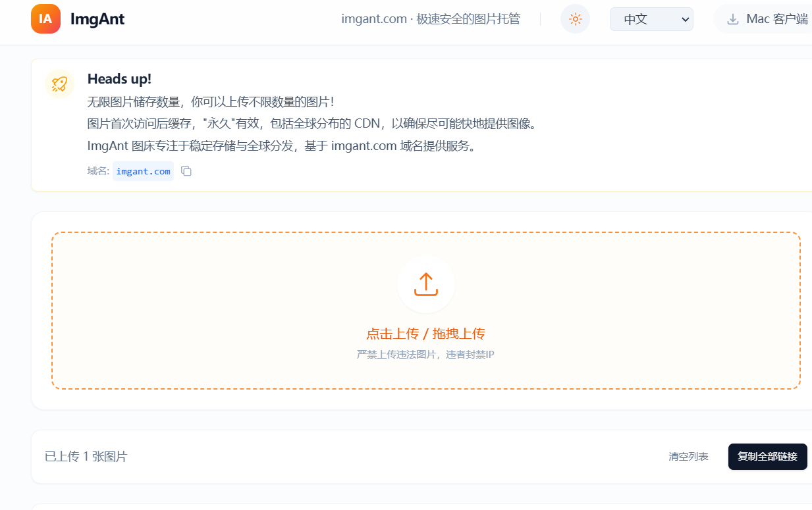
Task: Click the header tagline imgant.com · 极速安全的图片托管
Action: click(x=431, y=19)
